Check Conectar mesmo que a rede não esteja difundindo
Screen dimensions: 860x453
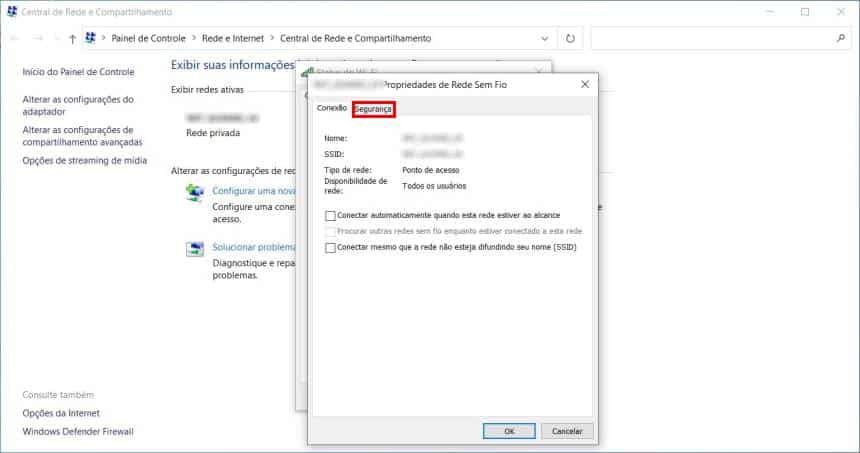point(331,247)
